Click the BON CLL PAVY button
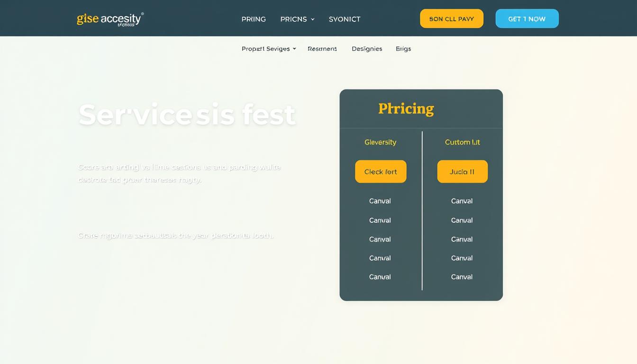 click(452, 18)
